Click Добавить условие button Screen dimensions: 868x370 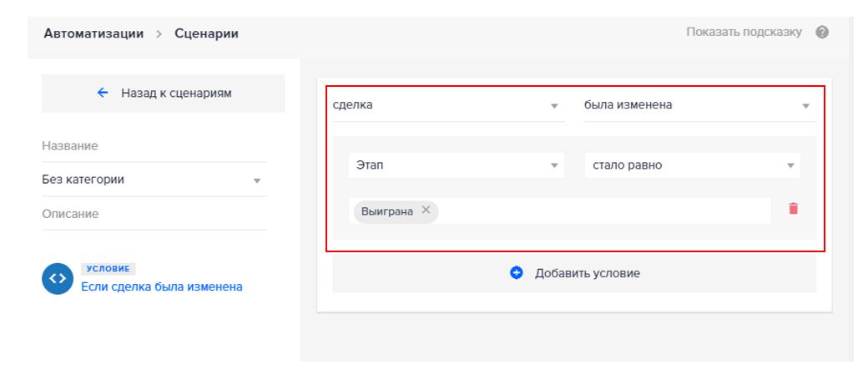tap(574, 273)
